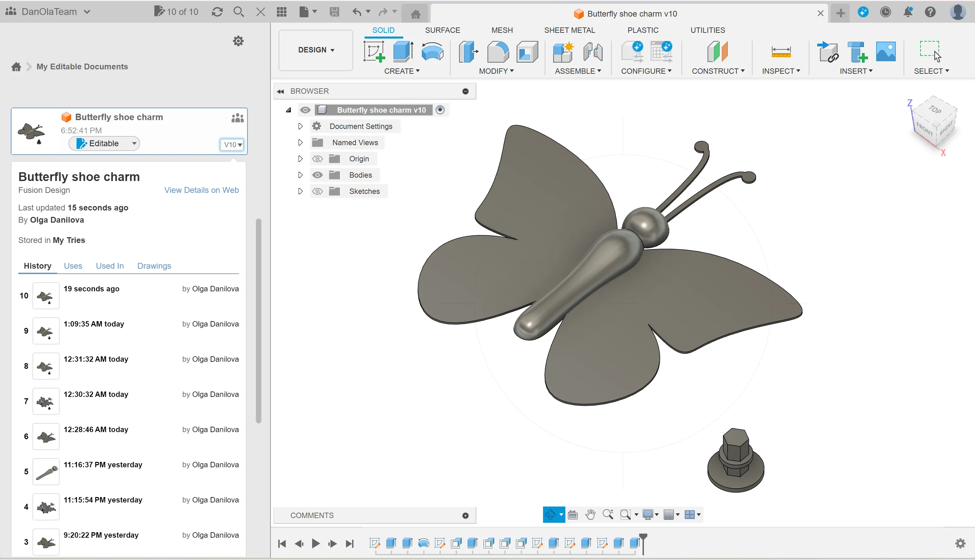
Task: Open the Uses tab
Action: (73, 266)
